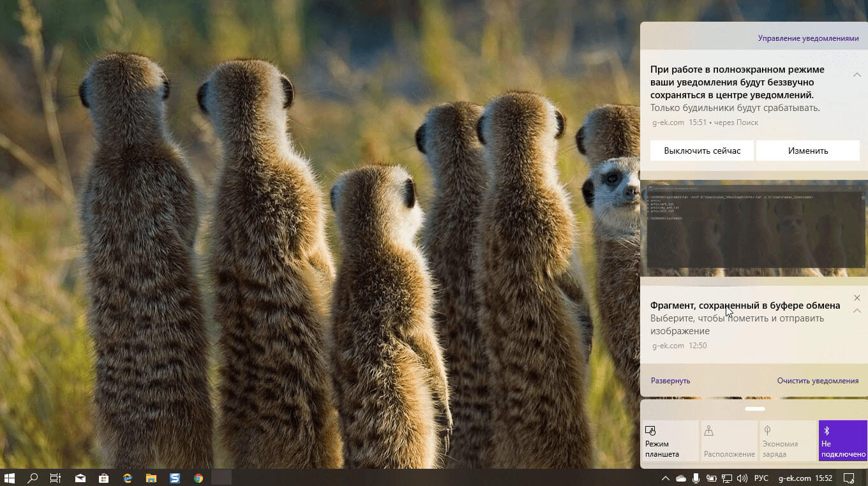Open File Explorer from the taskbar
This screenshot has height=486, width=868.
pos(151,478)
